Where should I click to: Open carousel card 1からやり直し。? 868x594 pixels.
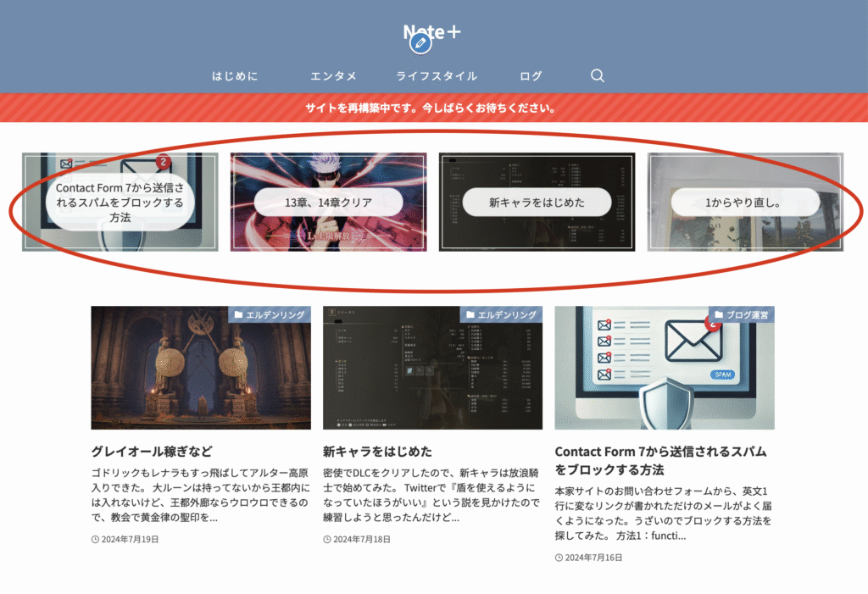pyautogui.click(x=745, y=202)
